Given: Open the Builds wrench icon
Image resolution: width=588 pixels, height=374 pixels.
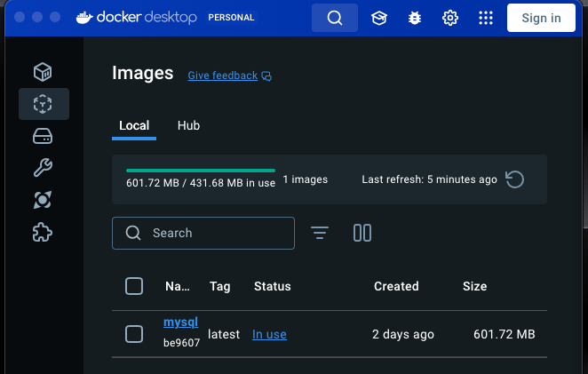Looking at the screenshot, I should (43, 167).
